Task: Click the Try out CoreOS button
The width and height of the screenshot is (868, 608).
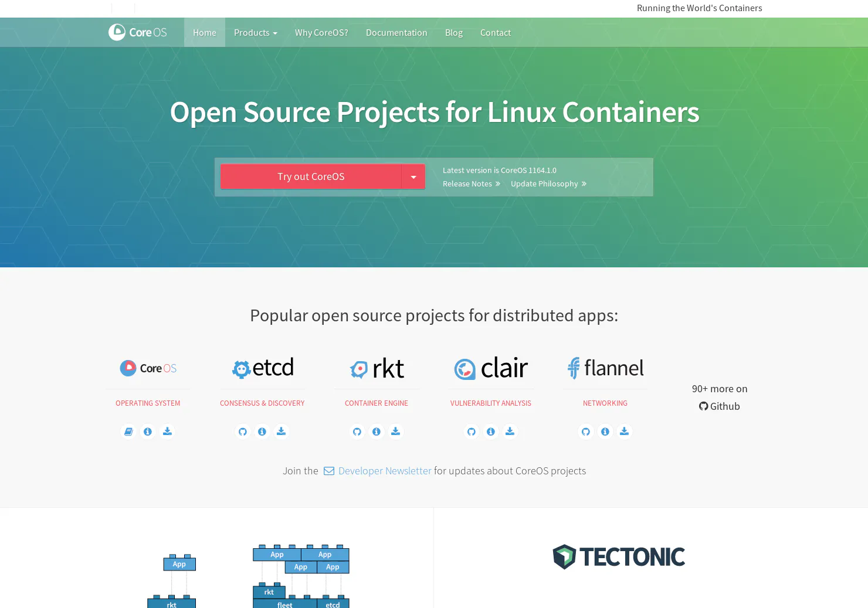Action: coord(311,176)
